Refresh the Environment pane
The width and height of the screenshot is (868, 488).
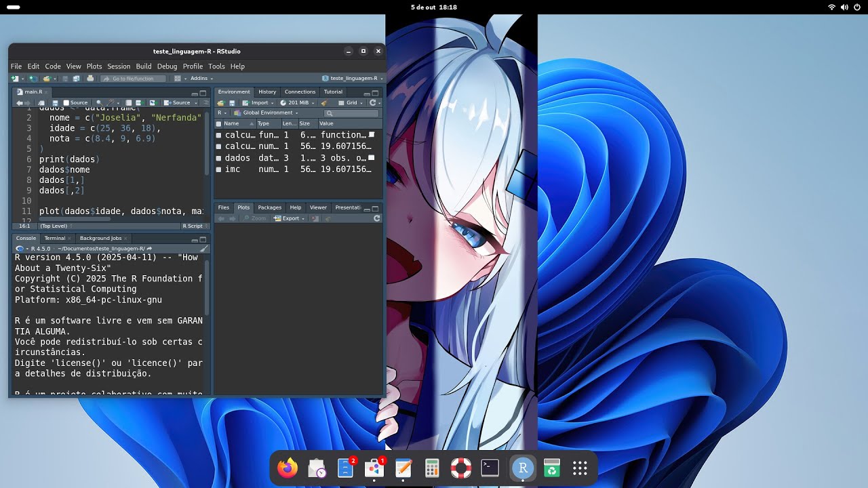pos(372,103)
